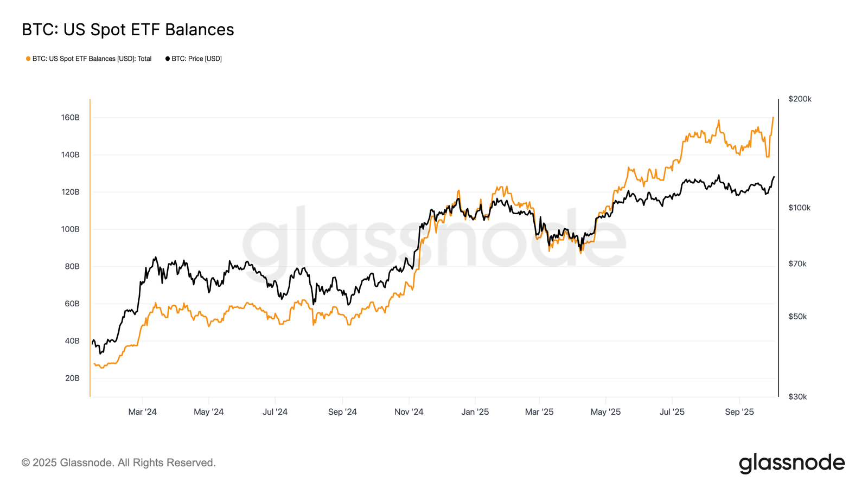Image resolution: width=868 pixels, height=488 pixels.
Task: Click the 100B label on left axis
Action: point(71,229)
